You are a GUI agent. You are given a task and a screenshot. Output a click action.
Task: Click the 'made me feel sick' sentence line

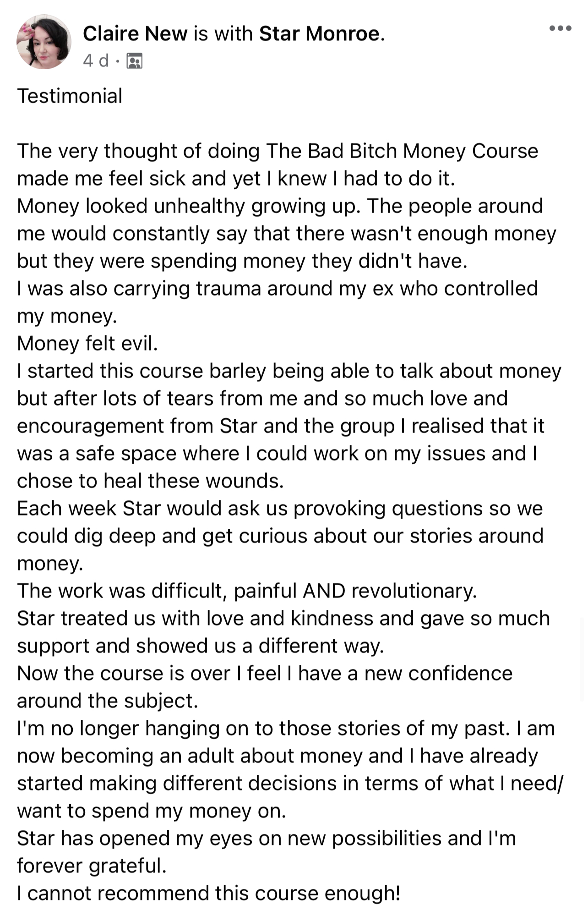[236, 179]
